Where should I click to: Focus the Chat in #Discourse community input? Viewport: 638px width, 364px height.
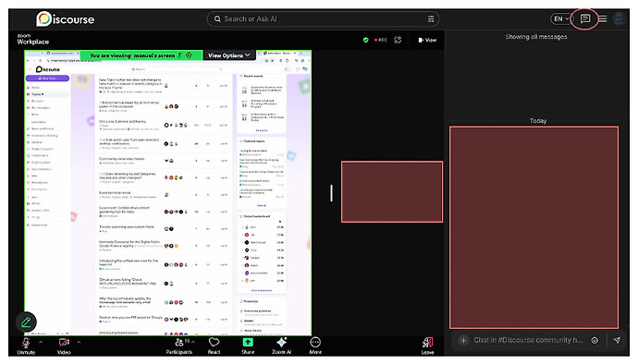pyautogui.click(x=528, y=340)
